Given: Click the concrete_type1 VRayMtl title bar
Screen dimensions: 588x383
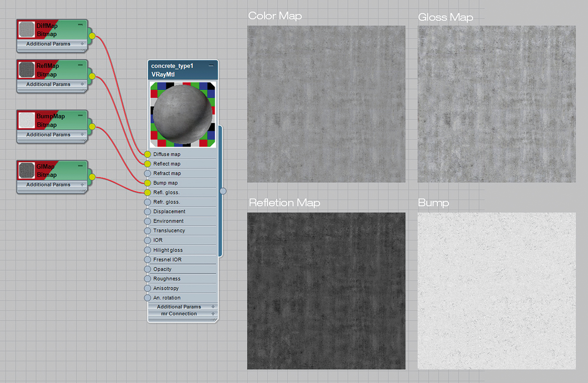Looking at the screenshot, I should 176,70.
